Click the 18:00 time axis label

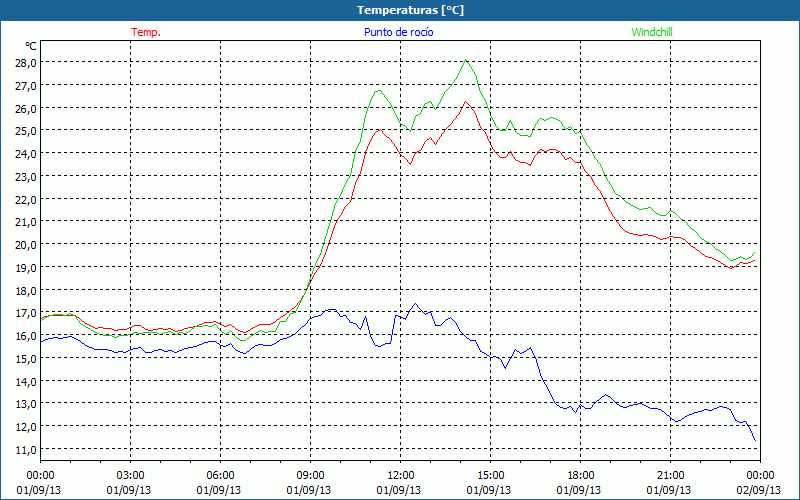[580, 476]
